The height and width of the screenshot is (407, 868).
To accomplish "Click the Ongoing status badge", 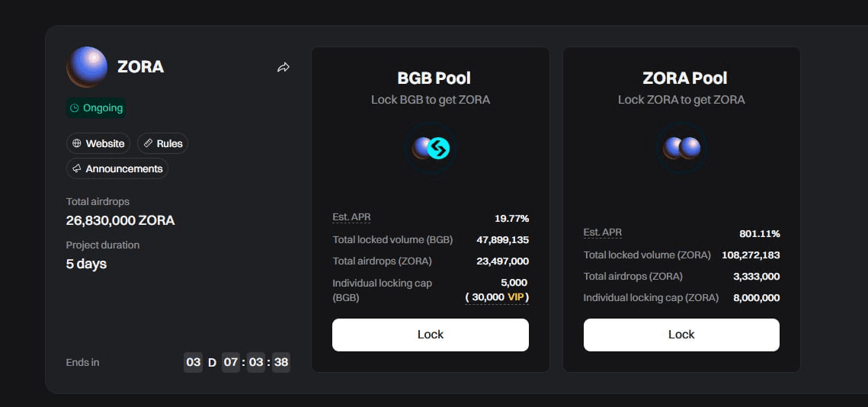I will [x=96, y=108].
